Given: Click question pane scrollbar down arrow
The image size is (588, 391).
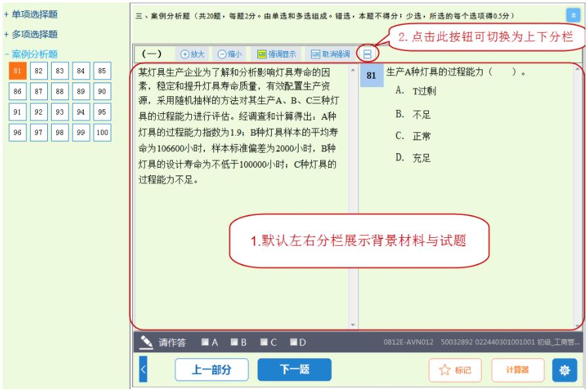Looking at the screenshot, I should 578,325.
